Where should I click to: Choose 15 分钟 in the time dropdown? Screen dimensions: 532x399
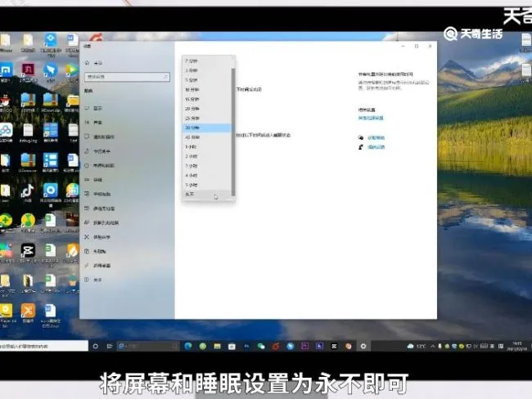(x=207, y=99)
